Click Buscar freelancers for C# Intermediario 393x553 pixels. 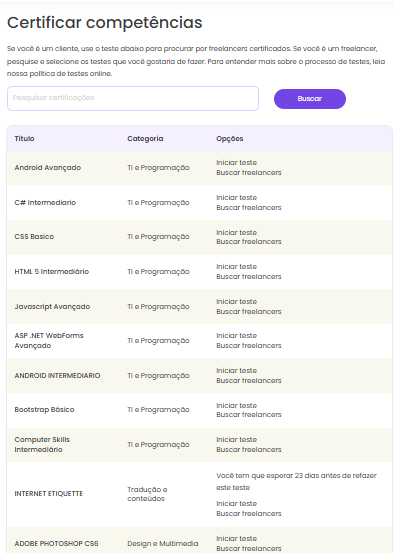pos(249,207)
